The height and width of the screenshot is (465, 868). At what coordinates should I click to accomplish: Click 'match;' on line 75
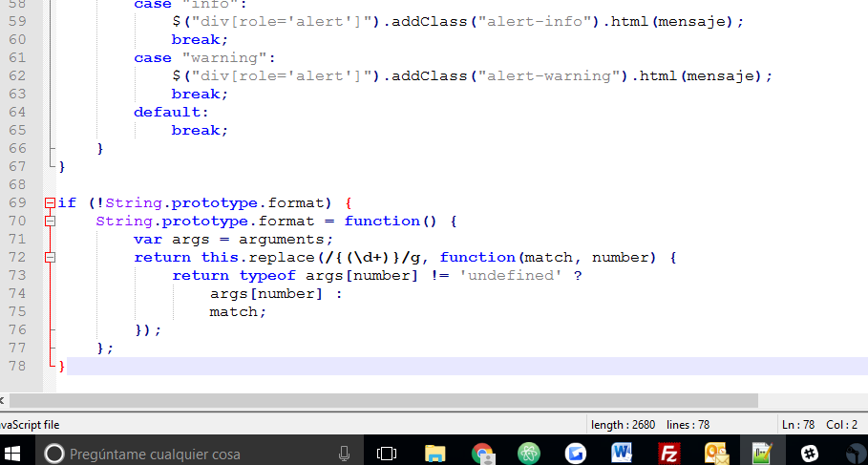(x=238, y=312)
